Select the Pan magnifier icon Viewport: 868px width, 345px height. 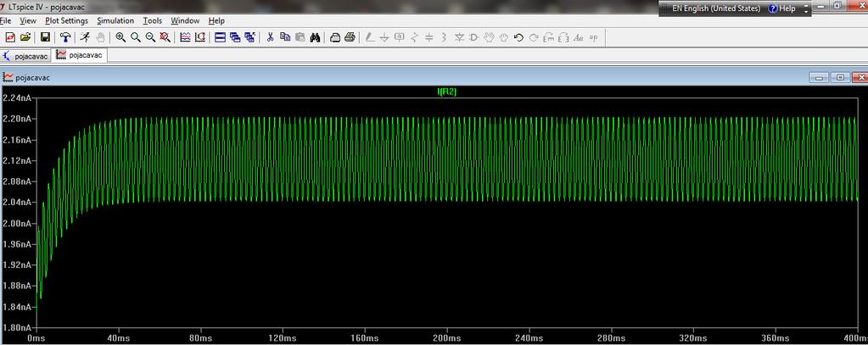click(136, 37)
